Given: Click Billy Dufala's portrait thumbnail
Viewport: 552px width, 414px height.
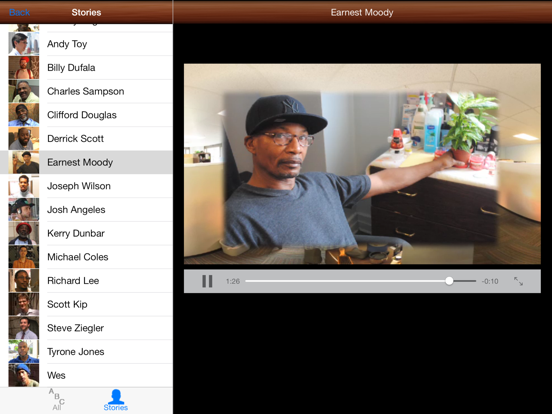Looking at the screenshot, I should pos(24,68).
